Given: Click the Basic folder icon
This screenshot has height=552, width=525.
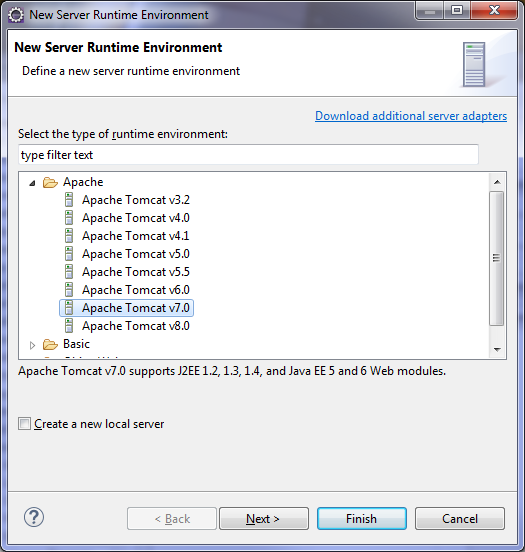Looking at the screenshot, I should pyautogui.click(x=50, y=344).
